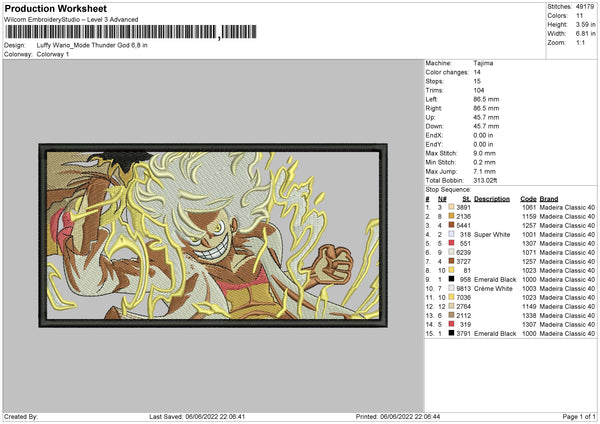
Task: Click 'Emerald Black' in stop row 15
Action: tap(495, 333)
